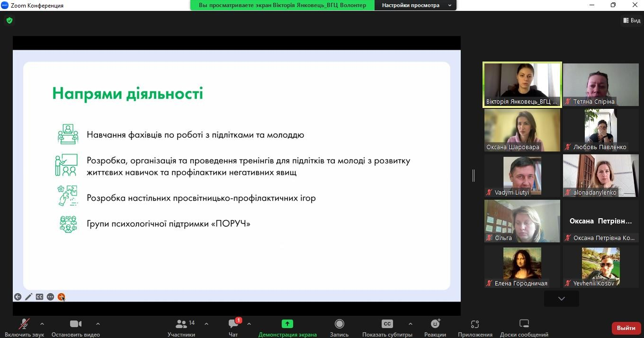Open the Reactions menu

[435, 328]
